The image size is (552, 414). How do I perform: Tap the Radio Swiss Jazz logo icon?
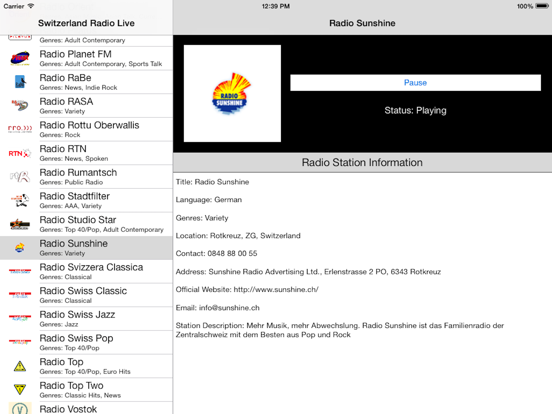coord(20,318)
